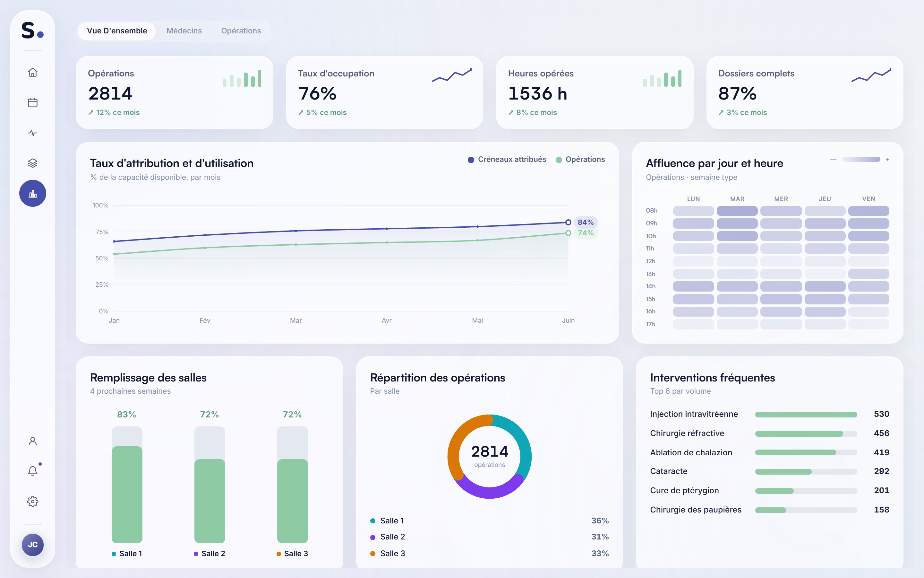Click the "Juin" label on the chart axis
This screenshot has height=578, width=924.
(x=568, y=321)
